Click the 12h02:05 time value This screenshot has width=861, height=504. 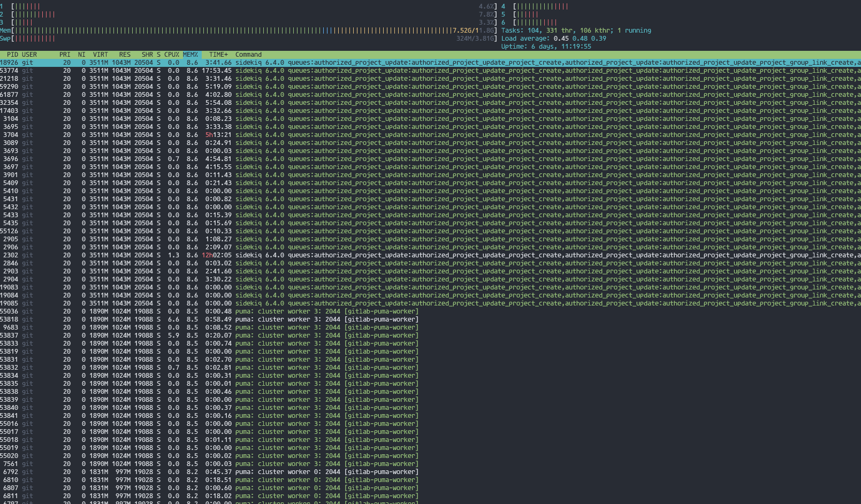217,255
